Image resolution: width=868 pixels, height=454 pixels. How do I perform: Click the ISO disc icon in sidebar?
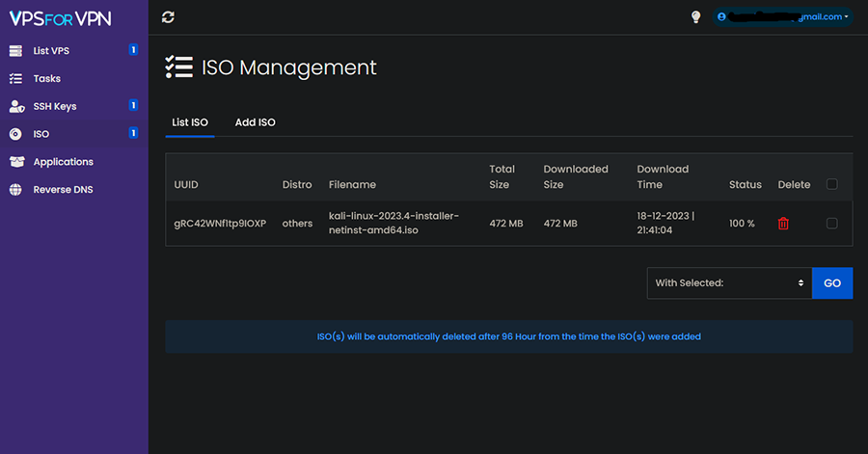(x=15, y=134)
